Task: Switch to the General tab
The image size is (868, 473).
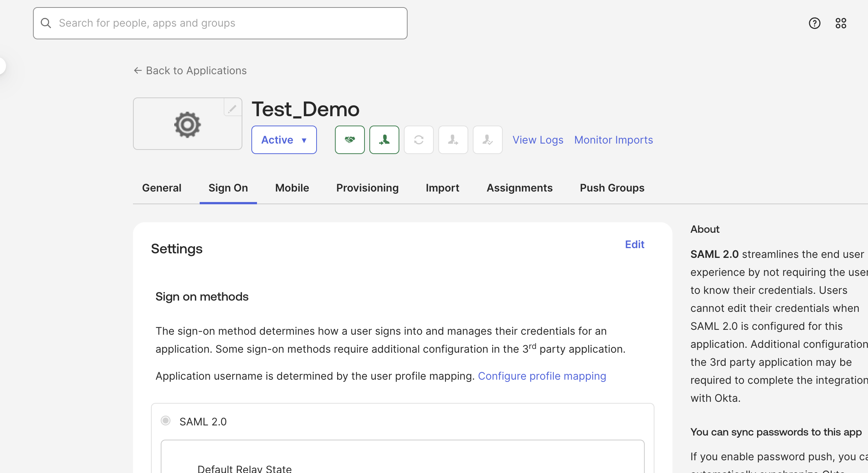Action: (x=161, y=188)
